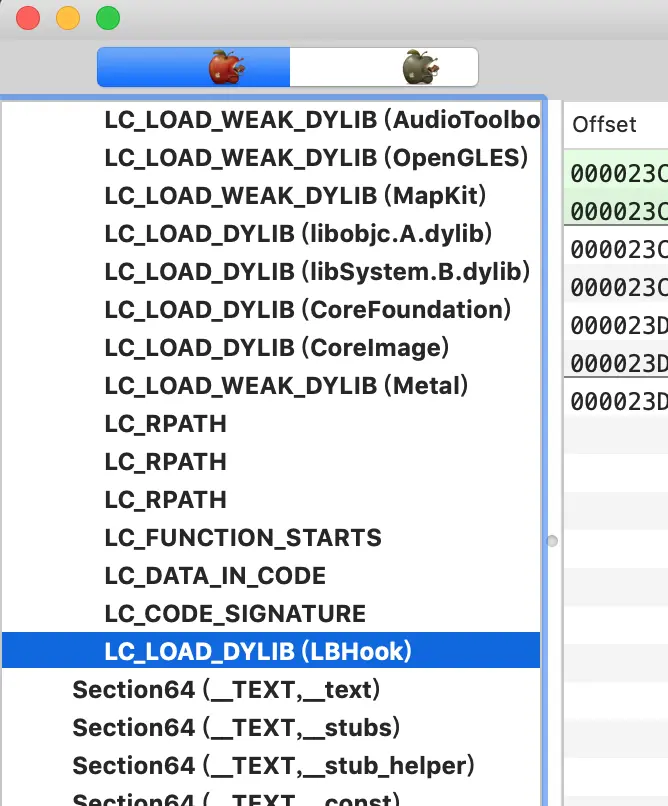Choose LC_LOAD_WEAK_DYLIB (MapKit) row
The width and height of the screenshot is (668, 806).
click(x=271, y=195)
